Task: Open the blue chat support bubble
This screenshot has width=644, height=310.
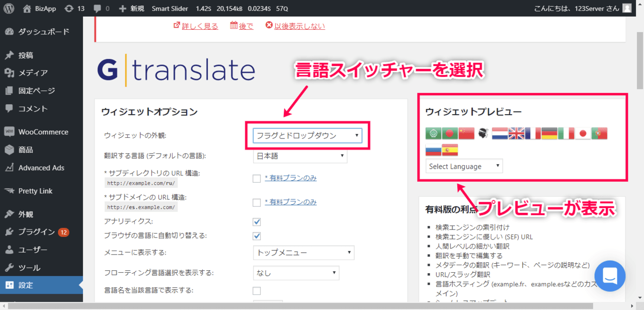Action: [610, 276]
